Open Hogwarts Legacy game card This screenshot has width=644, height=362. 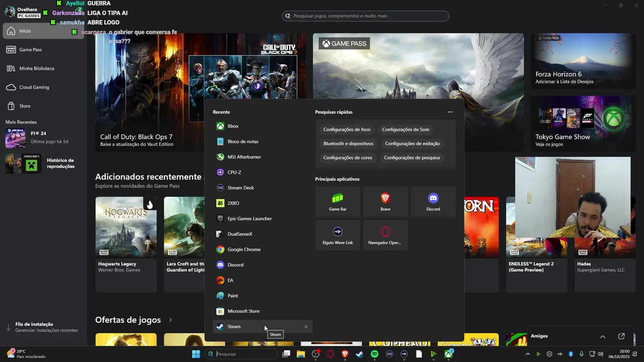126,244
